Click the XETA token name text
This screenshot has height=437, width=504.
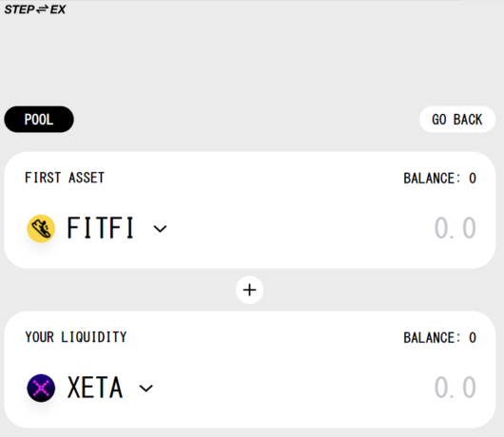coord(95,388)
